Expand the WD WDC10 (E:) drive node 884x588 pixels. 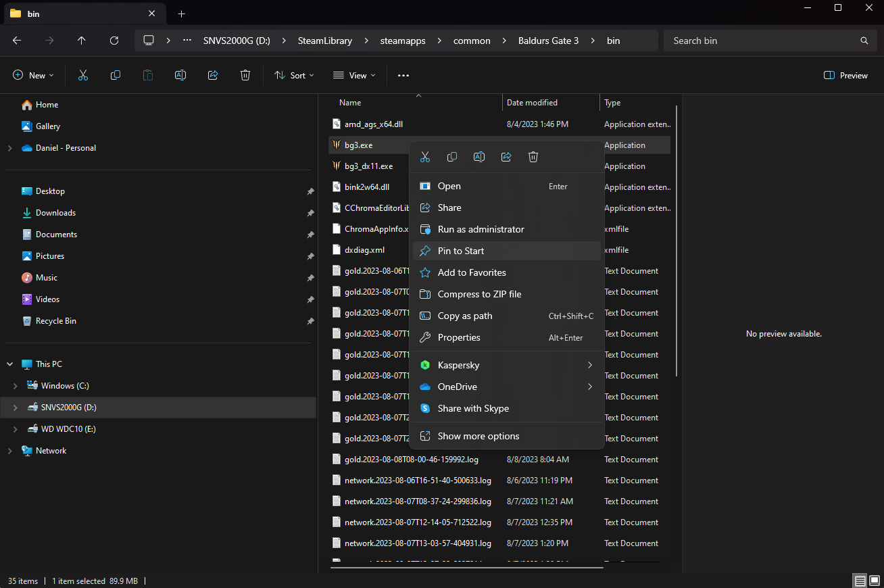(x=15, y=429)
